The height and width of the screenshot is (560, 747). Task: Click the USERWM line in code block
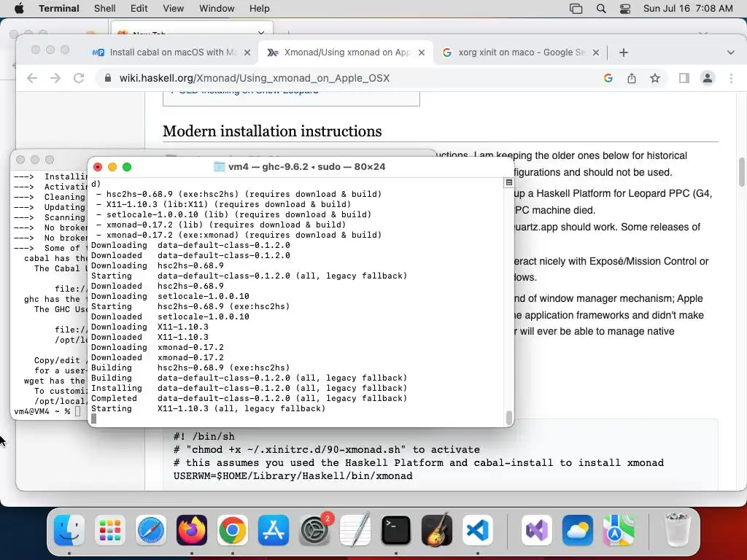(x=293, y=475)
